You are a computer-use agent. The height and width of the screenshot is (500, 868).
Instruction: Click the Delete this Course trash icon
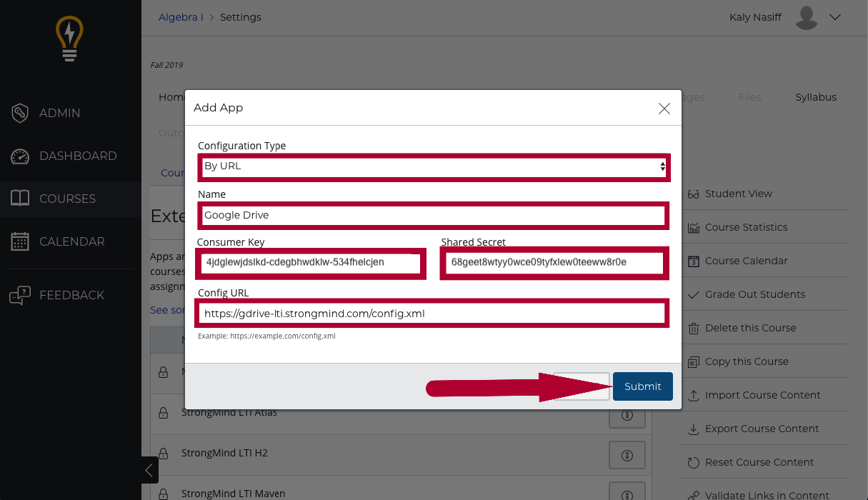coord(693,328)
